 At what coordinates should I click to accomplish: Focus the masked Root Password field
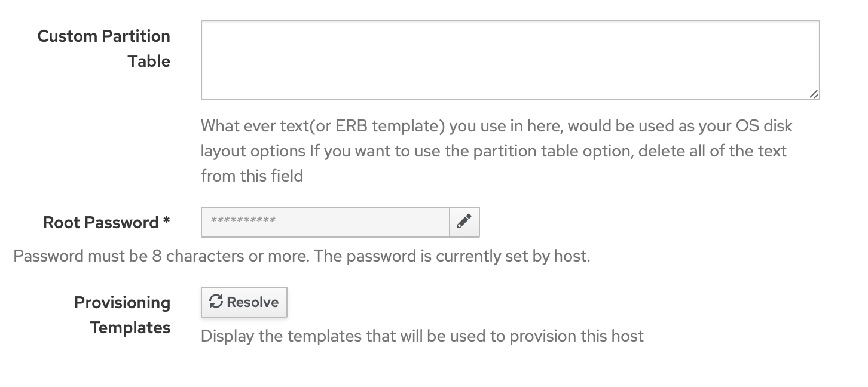(x=325, y=222)
